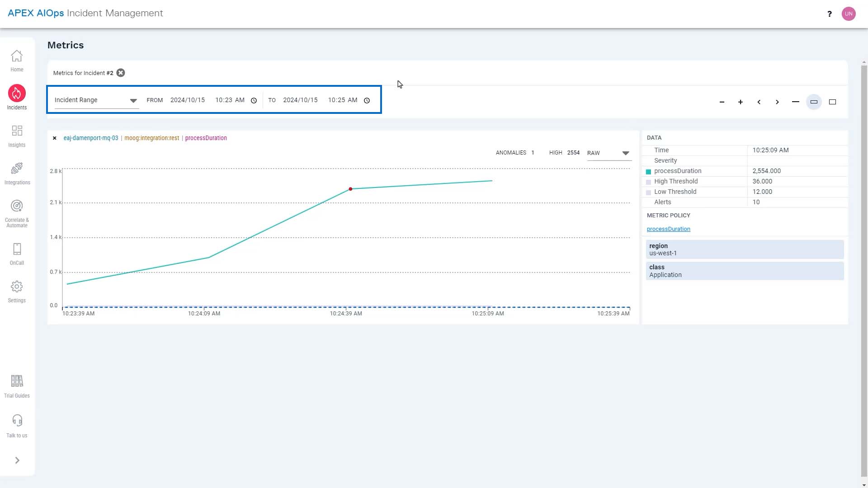Click the Low Threshold value 12.000
Screen dimensions: 868x488
762,192
